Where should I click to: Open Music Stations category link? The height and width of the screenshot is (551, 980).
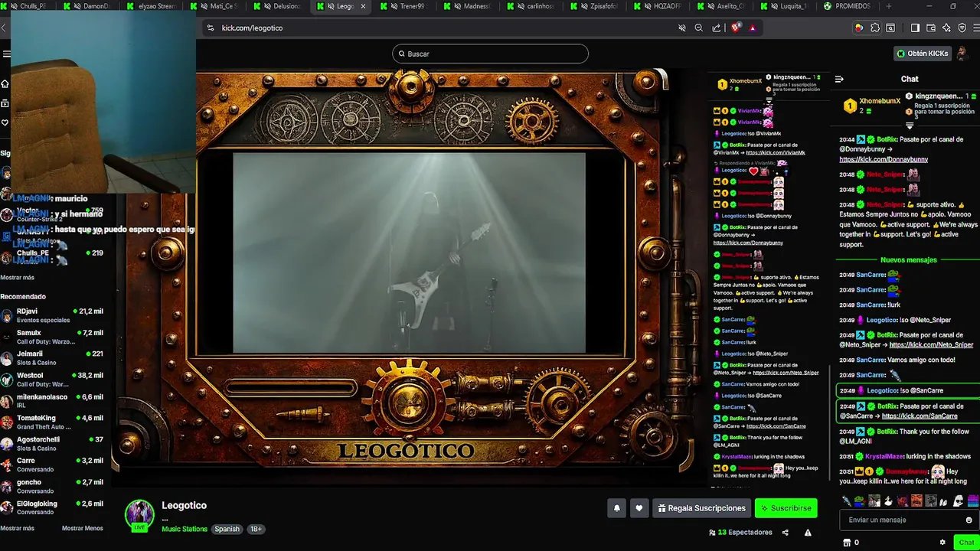184,529
